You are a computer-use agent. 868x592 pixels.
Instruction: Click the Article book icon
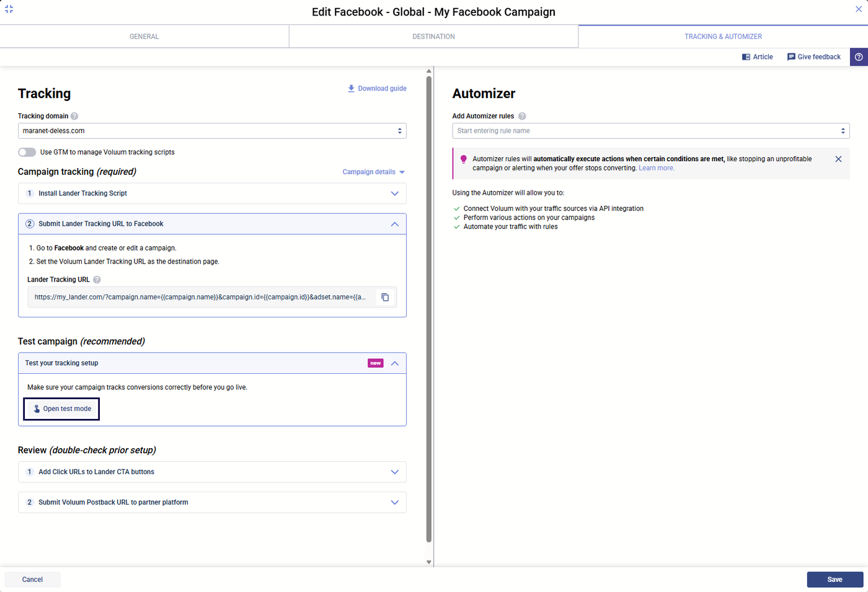[746, 57]
